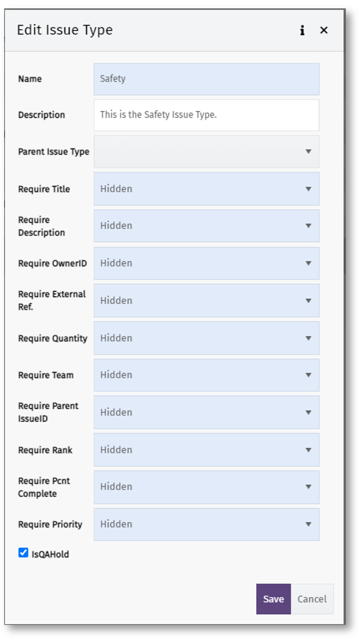Open the Require Parent IssueID dropdown

[206, 413]
